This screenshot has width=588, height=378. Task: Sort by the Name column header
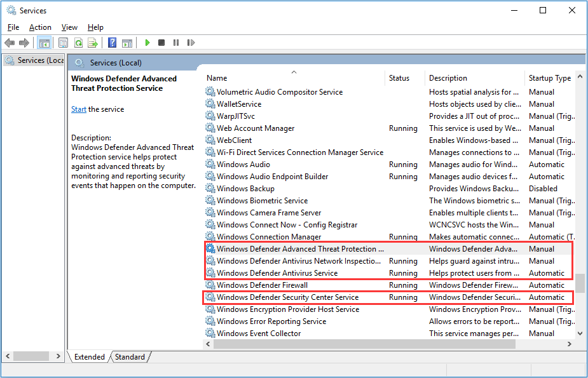pyautogui.click(x=294, y=78)
